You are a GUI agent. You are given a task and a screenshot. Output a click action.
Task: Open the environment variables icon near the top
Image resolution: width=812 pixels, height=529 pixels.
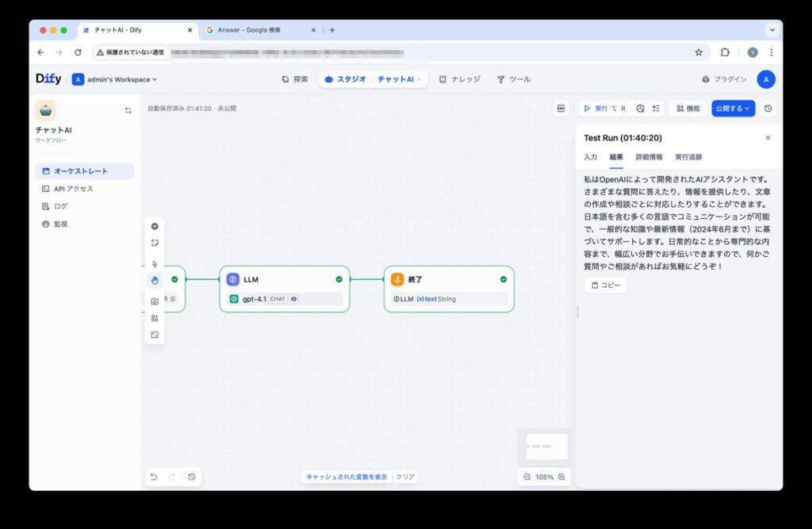(561, 108)
